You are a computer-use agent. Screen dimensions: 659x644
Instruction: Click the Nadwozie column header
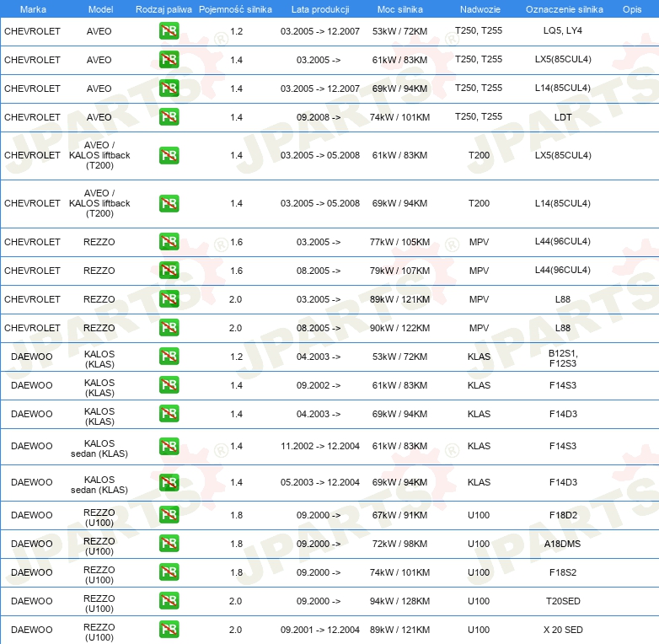(480, 9)
